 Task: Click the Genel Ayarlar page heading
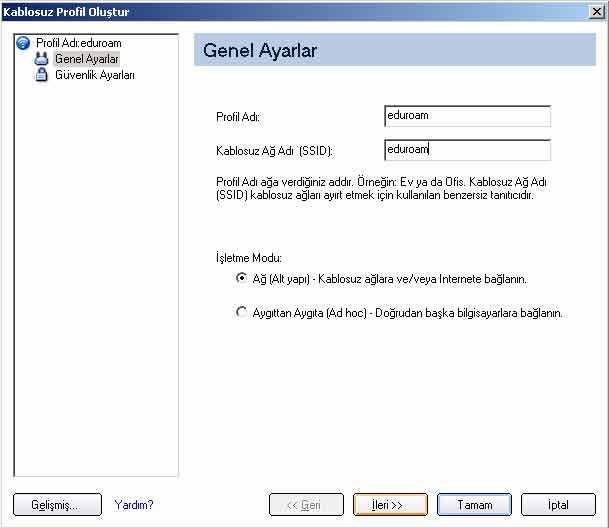tap(260, 51)
